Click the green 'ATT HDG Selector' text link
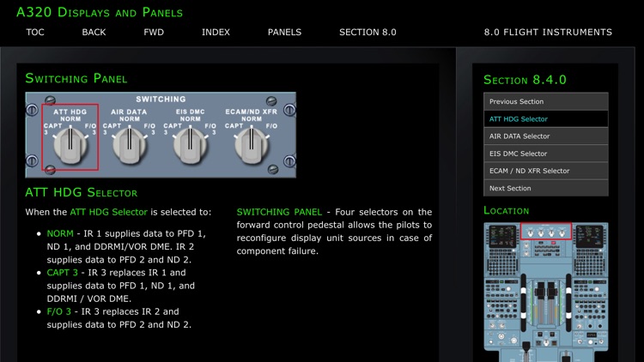 (108, 212)
